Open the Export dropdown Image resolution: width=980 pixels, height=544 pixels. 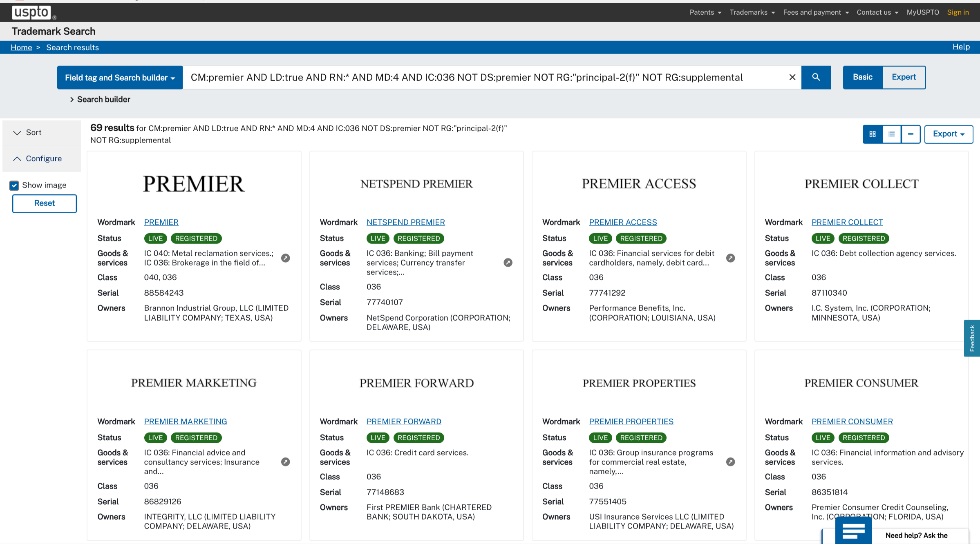(x=948, y=134)
